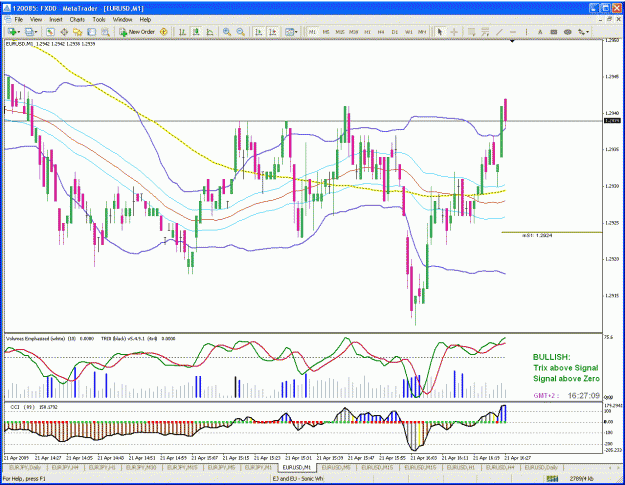Toggle chart auto scroll

[259, 32]
